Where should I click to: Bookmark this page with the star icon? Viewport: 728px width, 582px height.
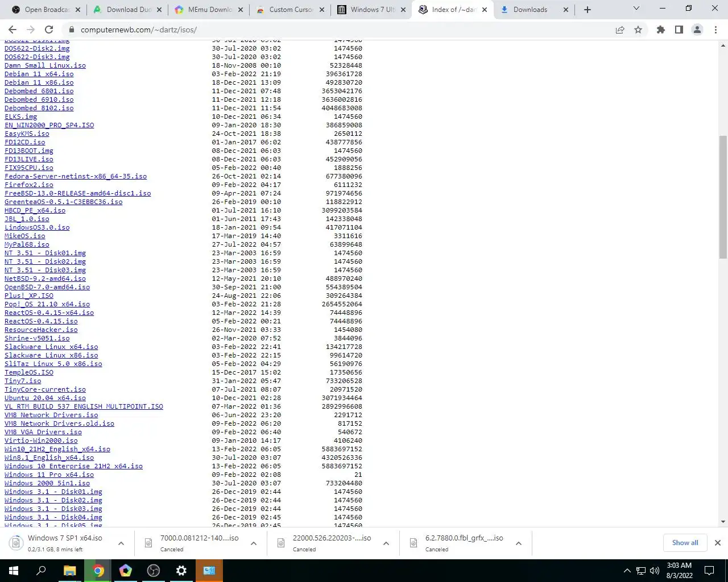638,30
